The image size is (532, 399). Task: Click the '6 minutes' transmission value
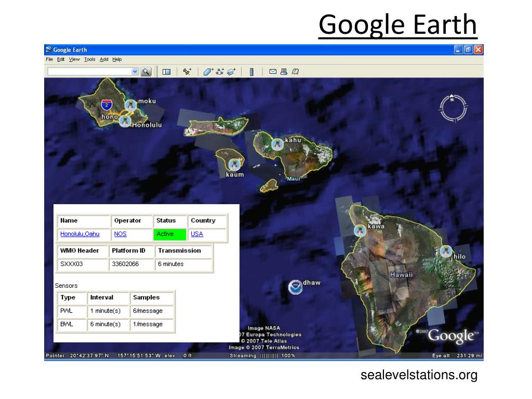point(170,264)
